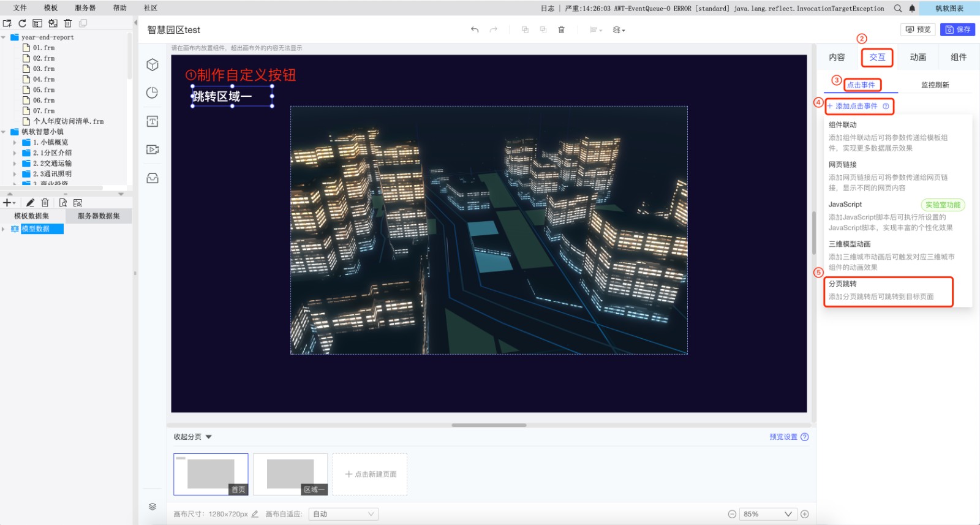
Task: Switch to the 动画 tab
Action: point(918,57)
